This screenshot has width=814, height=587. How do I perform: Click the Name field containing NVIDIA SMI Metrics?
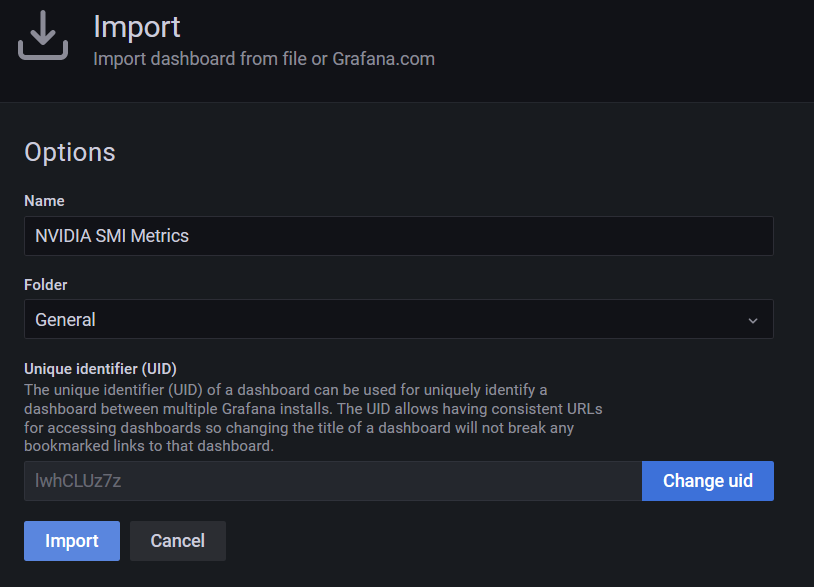pos(399,236)
